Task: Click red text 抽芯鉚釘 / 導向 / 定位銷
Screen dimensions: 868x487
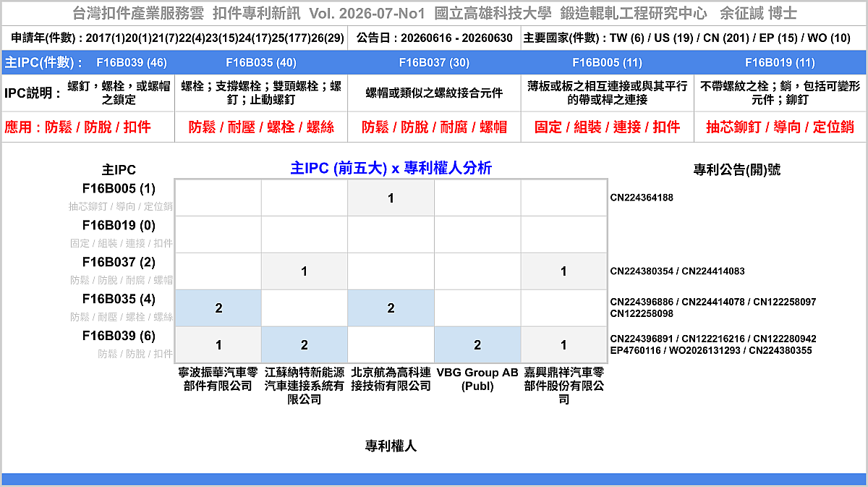Action: 780,127
